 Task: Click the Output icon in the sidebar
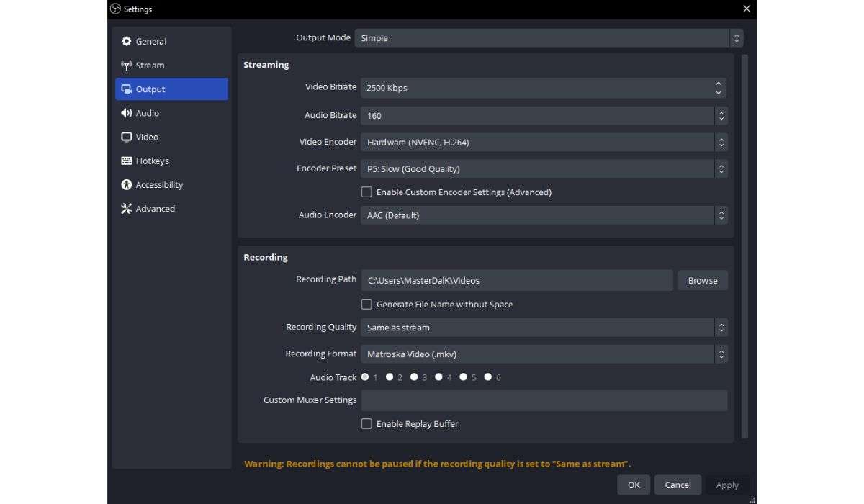(x=127, y=89)
